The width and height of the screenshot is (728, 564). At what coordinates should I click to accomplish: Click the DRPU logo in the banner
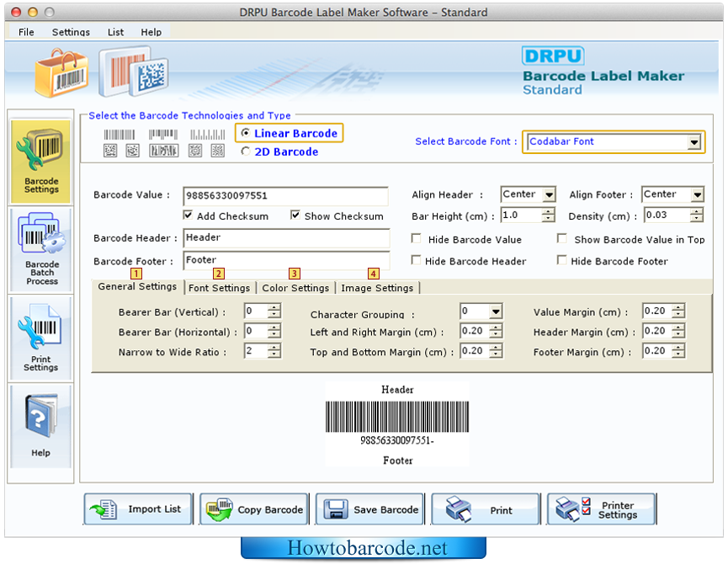(x=552, y=56)
